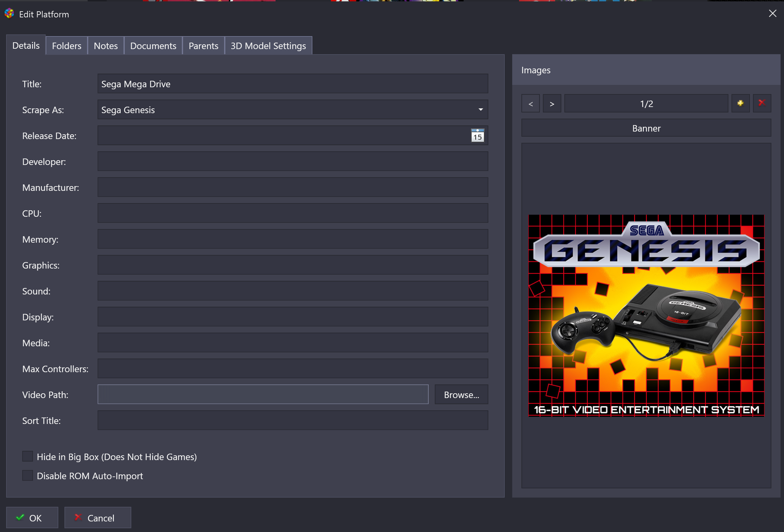Switch to the Folders tab

(x=66, y=46)
